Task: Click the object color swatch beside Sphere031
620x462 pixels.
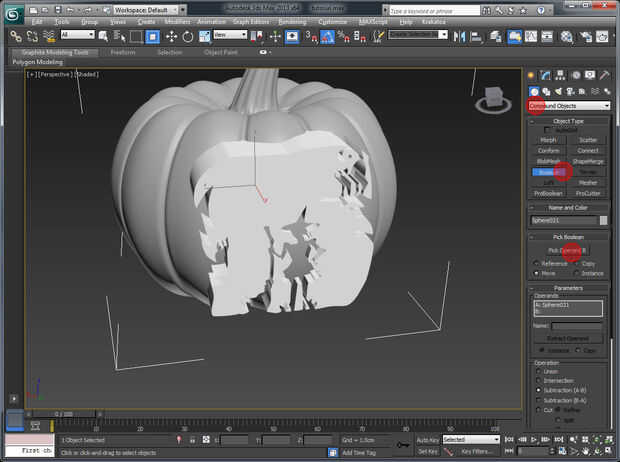Action: pyautogui.click(x=603, y=220)
